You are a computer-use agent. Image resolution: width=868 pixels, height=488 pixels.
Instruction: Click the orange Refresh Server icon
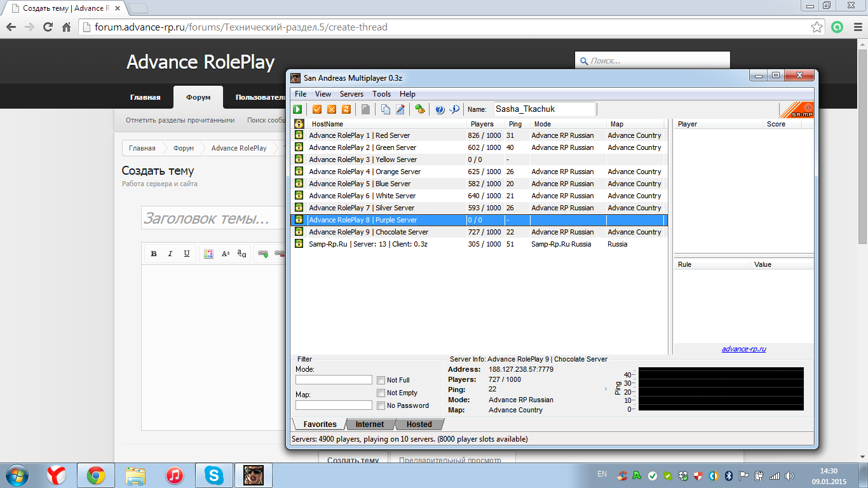tap(346, 109)
